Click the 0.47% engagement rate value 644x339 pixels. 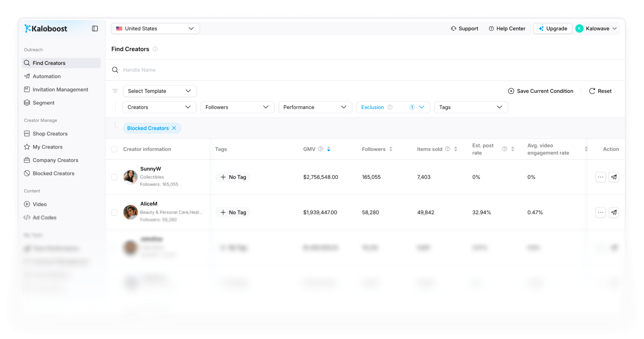pos(535,213)
